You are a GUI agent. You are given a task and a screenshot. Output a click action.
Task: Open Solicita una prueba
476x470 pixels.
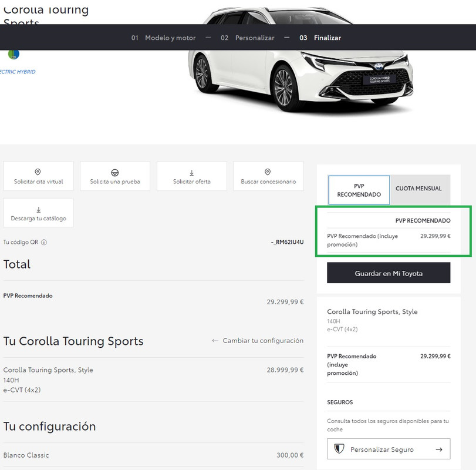pyautogui.click(x=115, y=176)
